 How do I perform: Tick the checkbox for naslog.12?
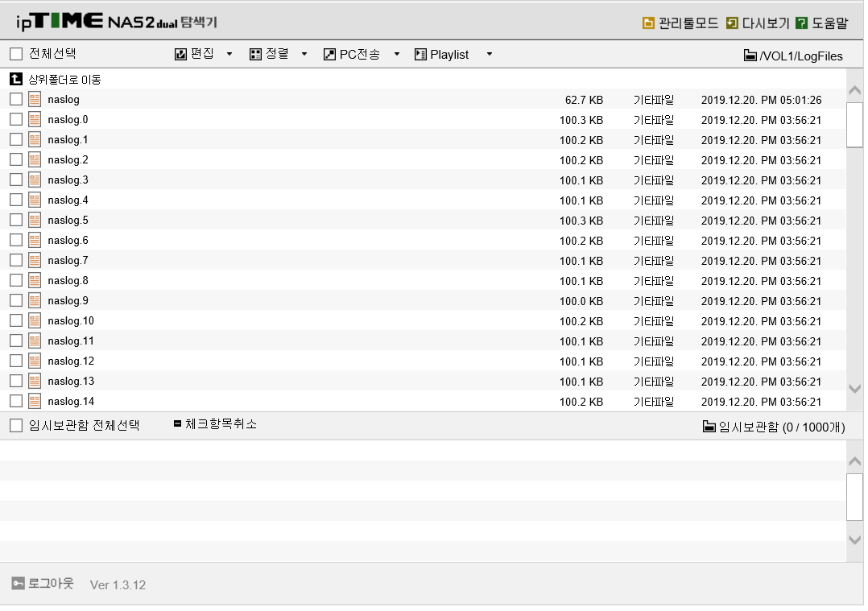point(16,361)
